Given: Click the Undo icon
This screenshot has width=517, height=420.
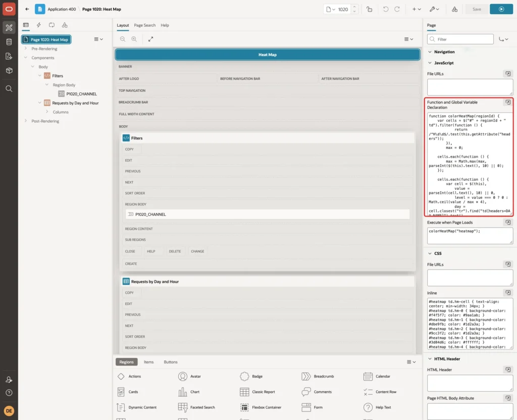Looking at the screenshot, I should point(385,9).
